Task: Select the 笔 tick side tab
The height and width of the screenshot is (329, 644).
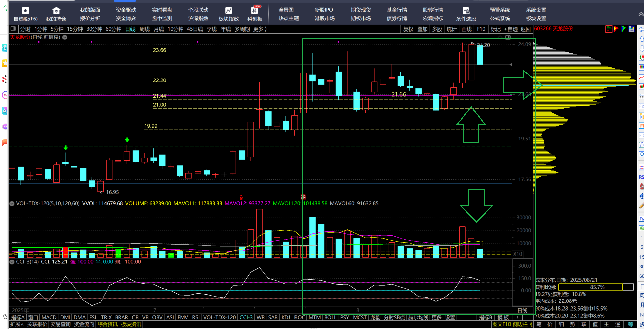Action: click(539, 324)
